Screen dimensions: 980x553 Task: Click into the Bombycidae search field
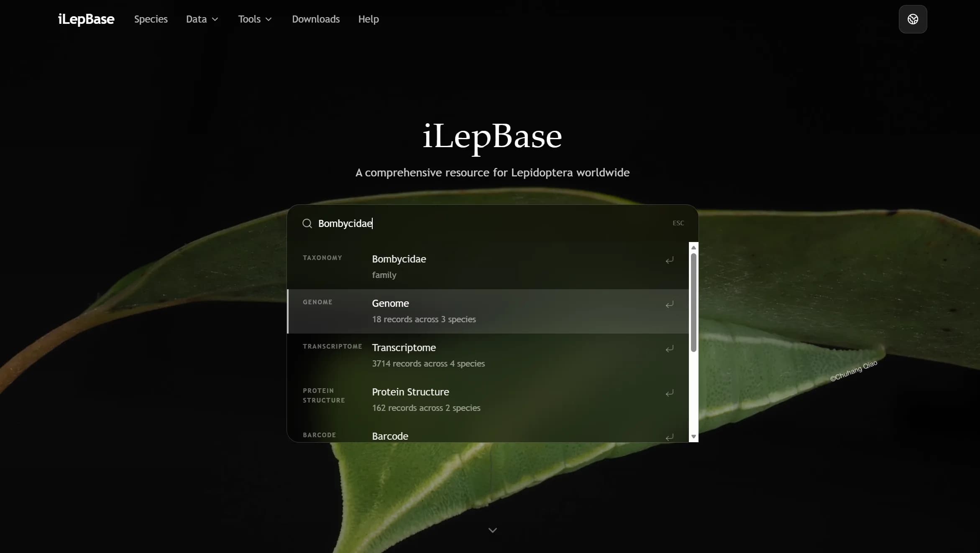coord(492,223)
